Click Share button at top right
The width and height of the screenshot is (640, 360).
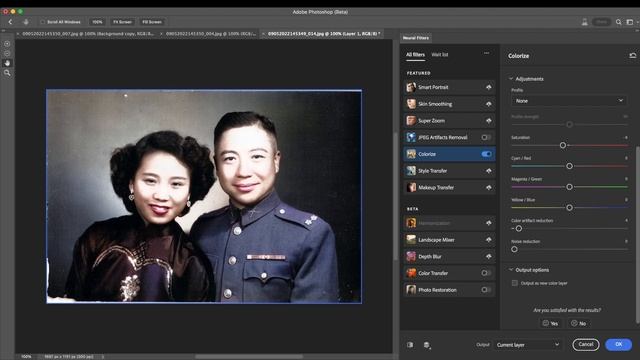[x=601, y=22]
